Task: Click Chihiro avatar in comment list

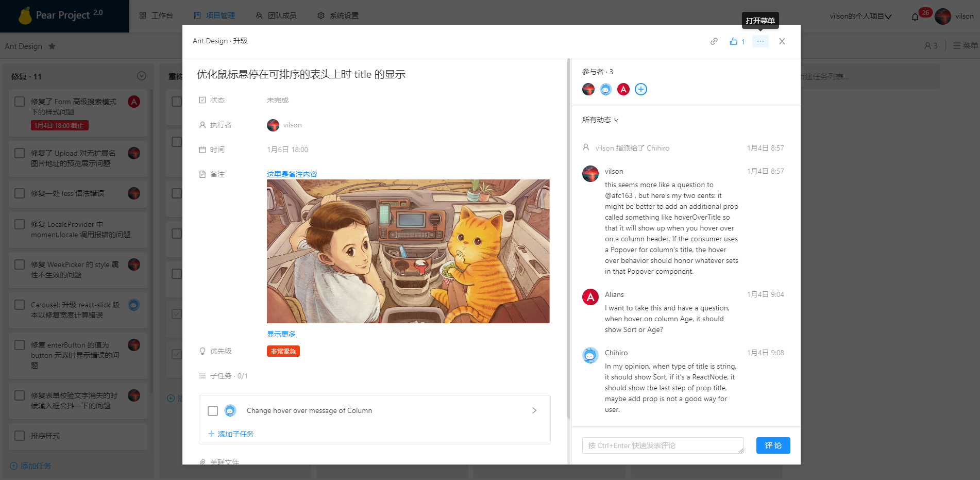Action: pyautogui.click(x=590, y=355)
